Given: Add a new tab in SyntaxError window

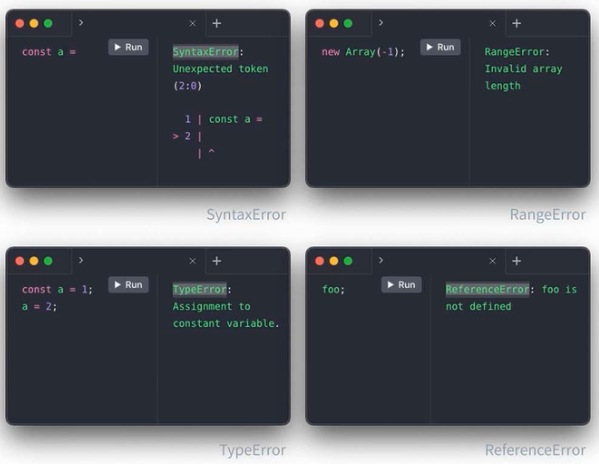Looking at the screenshot, I should pos(217,23).
